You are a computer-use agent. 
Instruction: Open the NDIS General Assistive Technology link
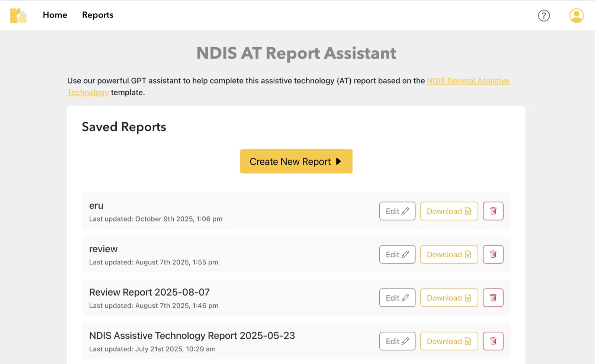tap(468, 81)
